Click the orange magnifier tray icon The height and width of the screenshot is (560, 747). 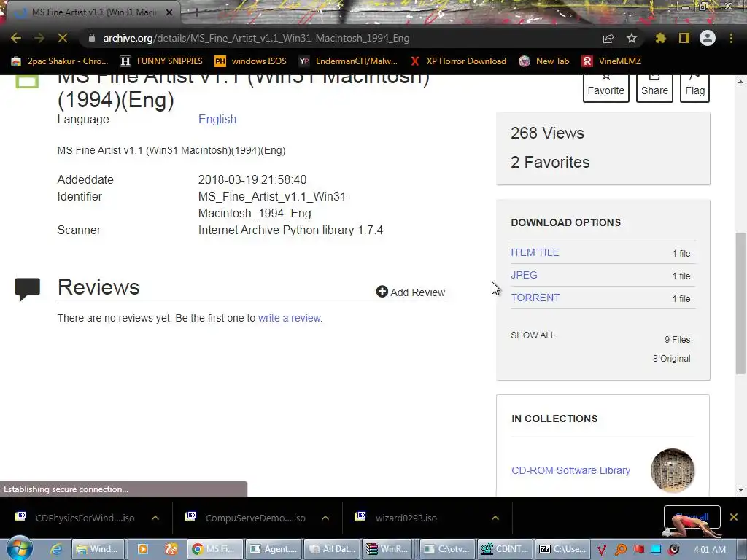coord(621,550)
